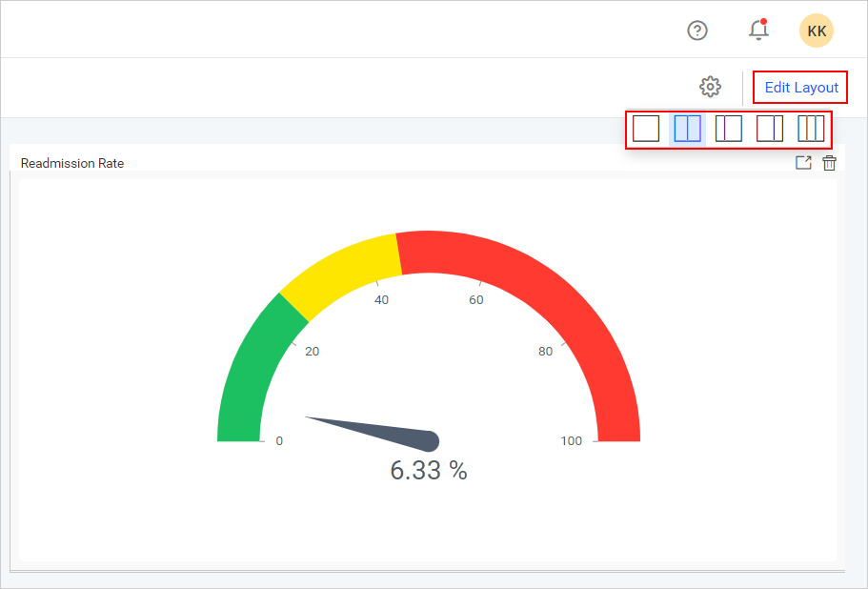This screenshot has height=589, width=868.
Task: Select the wide-left narrow-right column layout
Action: point(770,129)
